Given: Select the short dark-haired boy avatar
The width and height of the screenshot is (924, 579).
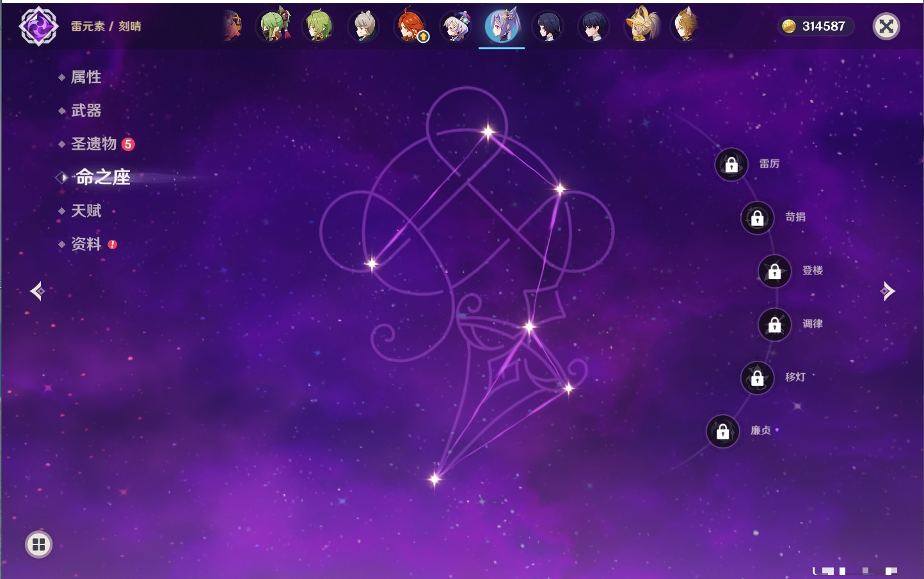Looking at the screenshot, I should pos(593,26).
